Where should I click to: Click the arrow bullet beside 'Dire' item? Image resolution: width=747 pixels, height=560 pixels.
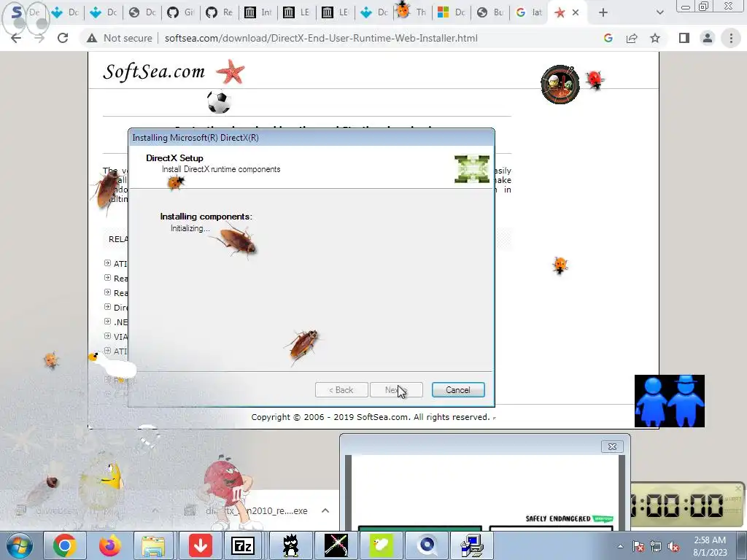[x=107, y=307]
